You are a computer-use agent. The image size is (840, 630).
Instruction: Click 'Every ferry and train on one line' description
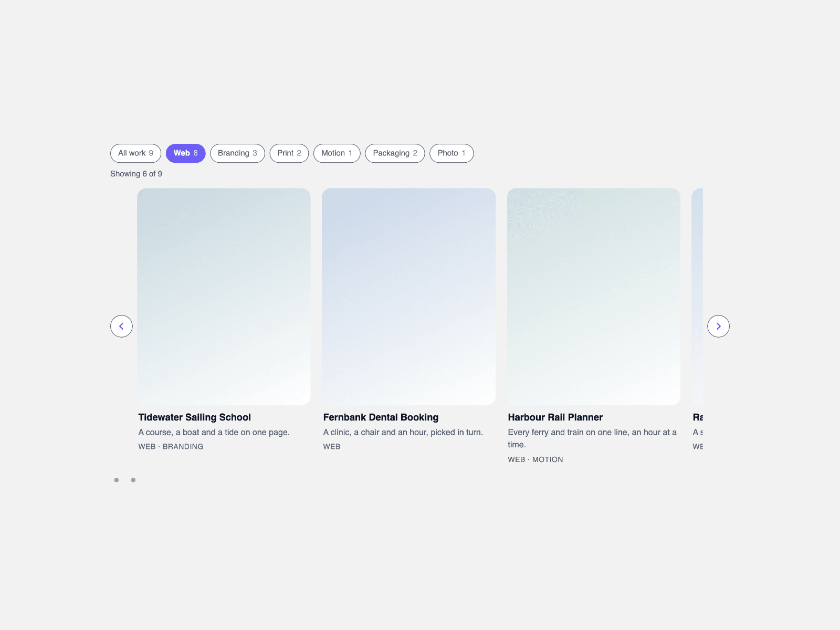[592, 438]
